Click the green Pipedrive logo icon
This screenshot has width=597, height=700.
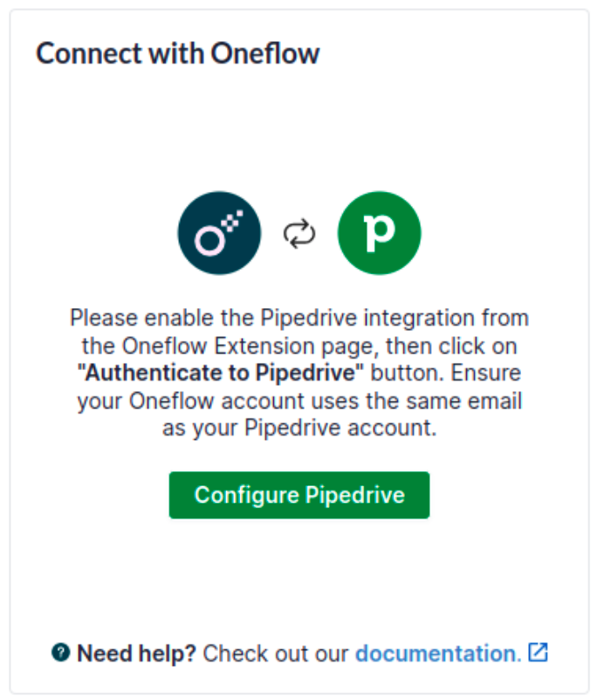click(x=379, y=233)
